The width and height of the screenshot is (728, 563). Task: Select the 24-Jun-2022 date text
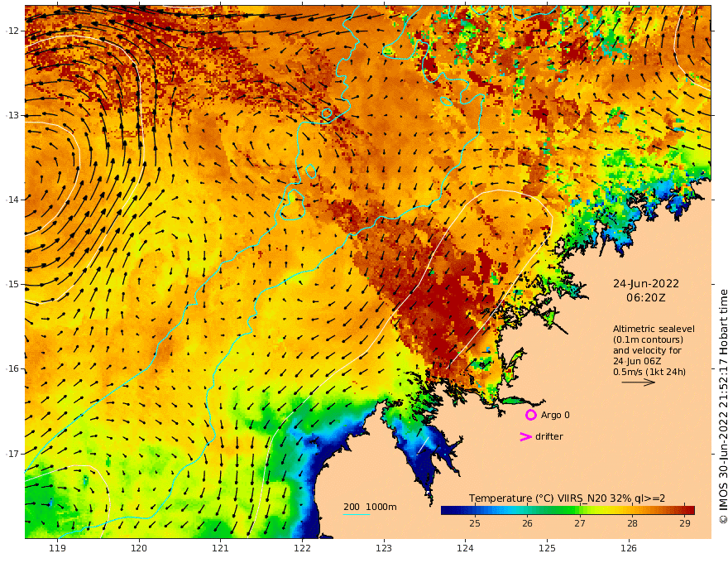click(646, 283)
